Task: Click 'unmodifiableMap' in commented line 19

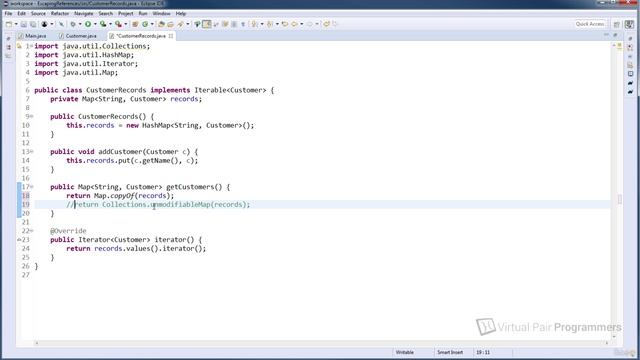Action: pyautogui.click(x=180, y=204)
